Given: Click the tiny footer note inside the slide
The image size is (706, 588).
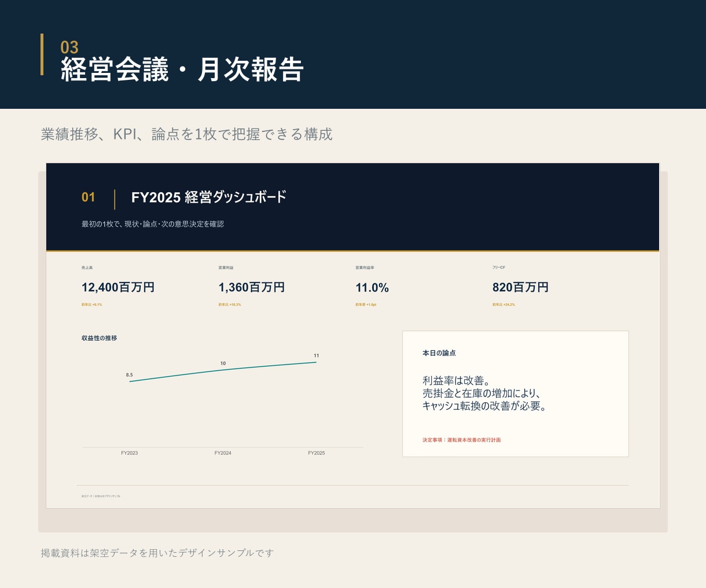Looking at the screenshot, I should (101, 497).
